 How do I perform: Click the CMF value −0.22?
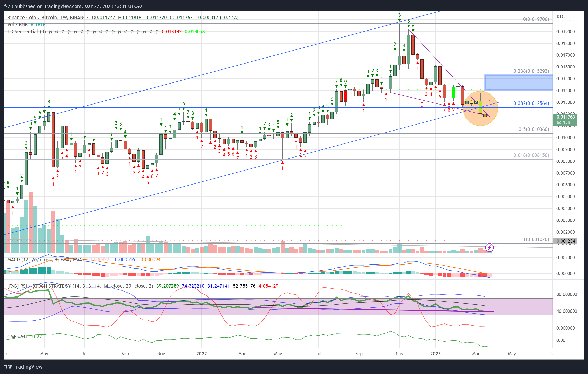tap(36, 337)
